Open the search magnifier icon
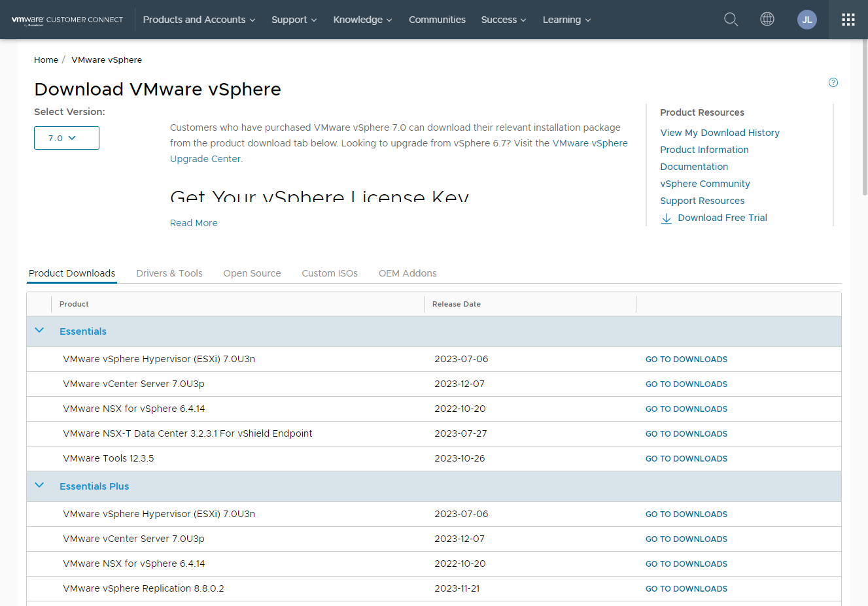868x606 pixels. click(x=731, y=20)
